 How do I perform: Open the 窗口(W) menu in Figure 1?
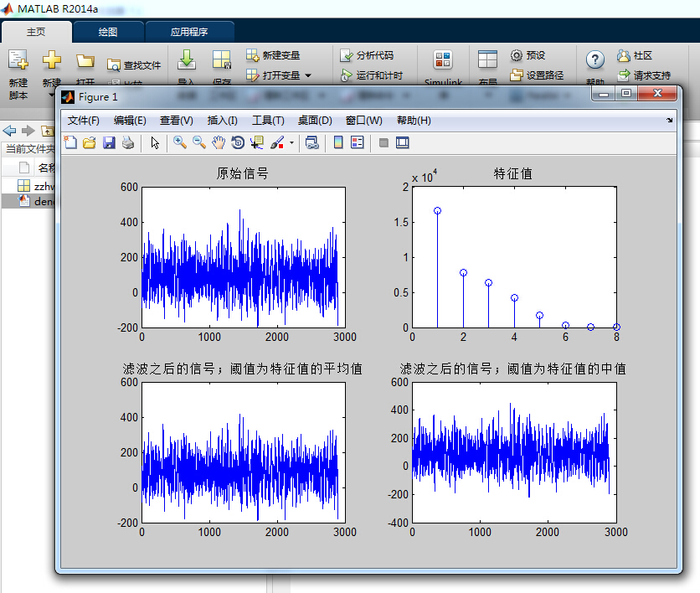tap(364, 121)
